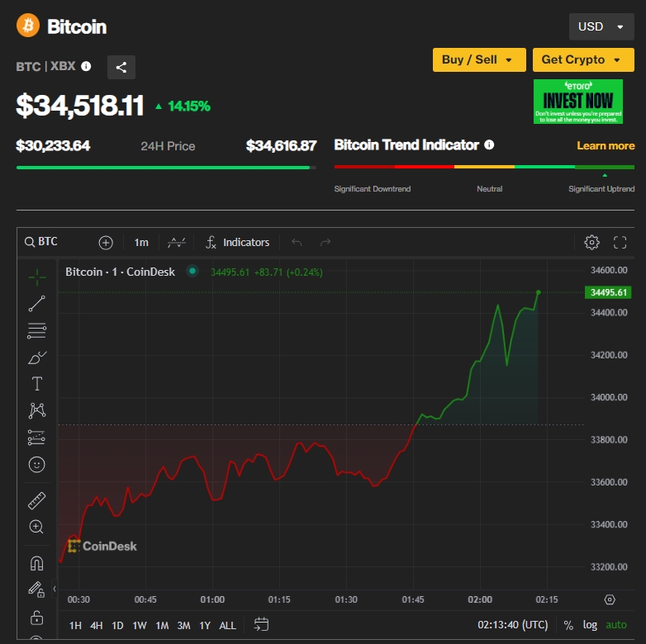Click the Bitcoin · 1 · CoinDesk chart title
Image resolution: width=646 pixels, height=644 pixels.
coord(121,272)
